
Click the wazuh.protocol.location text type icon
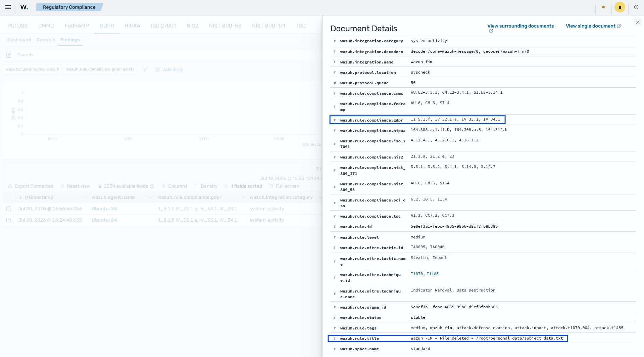[x=335, y=73]
